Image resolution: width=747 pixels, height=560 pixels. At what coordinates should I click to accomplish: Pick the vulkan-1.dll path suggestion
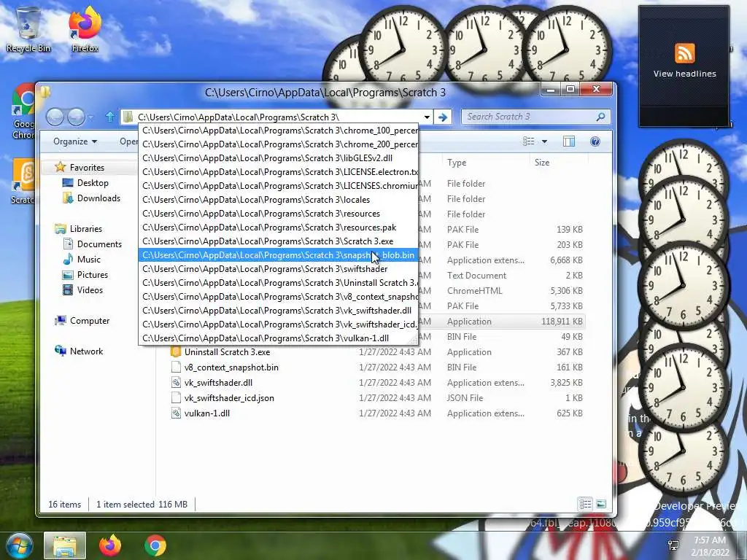point(279,338)
